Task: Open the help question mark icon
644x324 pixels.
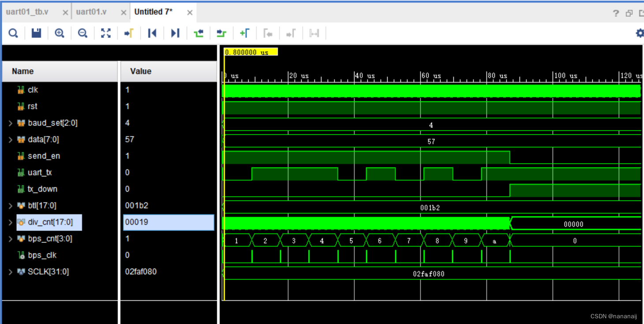Action: pos(616,13)
